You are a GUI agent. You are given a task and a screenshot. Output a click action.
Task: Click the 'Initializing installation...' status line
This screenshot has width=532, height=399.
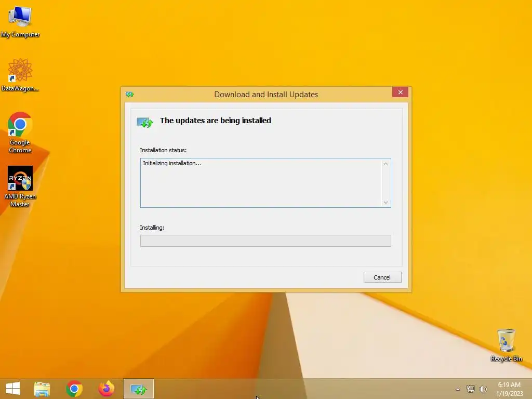click(172, 163)
